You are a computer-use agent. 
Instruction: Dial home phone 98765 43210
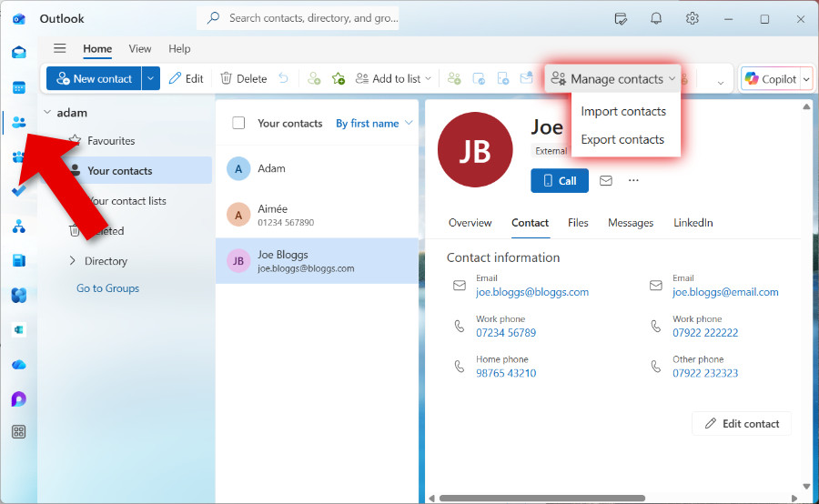point(506,373)
